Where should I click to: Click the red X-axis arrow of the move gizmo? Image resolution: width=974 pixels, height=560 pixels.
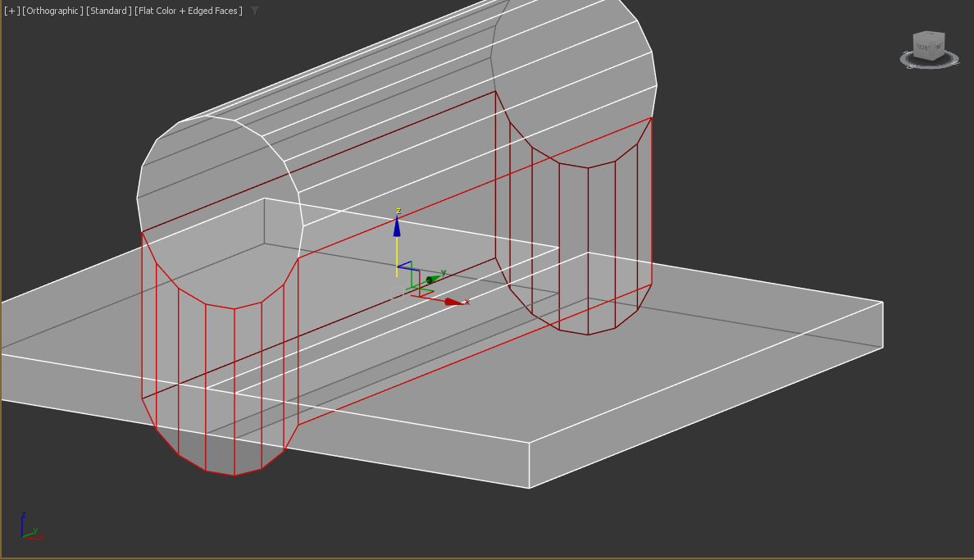click(453, 302)
